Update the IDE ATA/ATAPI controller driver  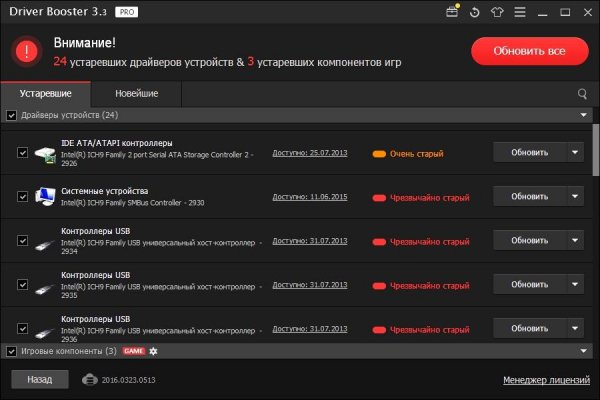pos(530,152)
